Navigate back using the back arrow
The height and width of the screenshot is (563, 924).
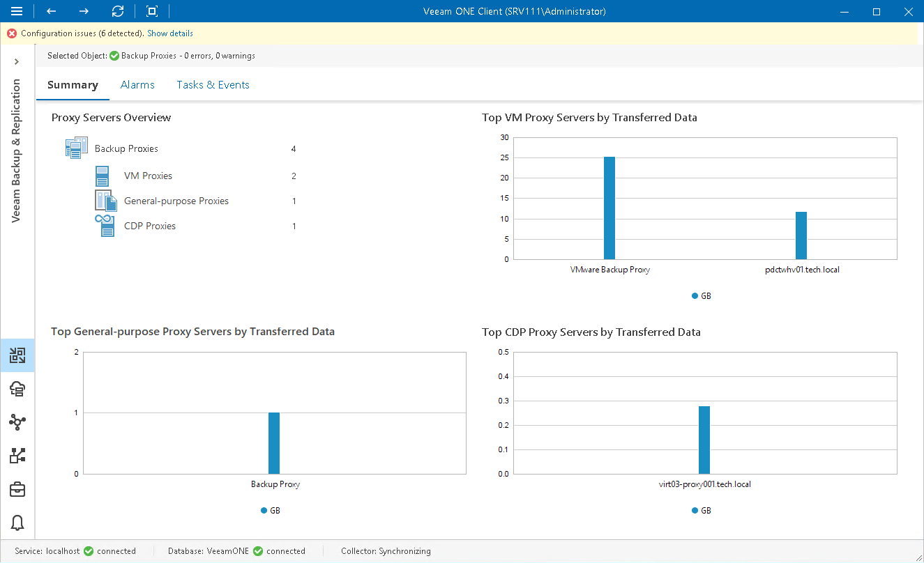tap(50, 11)
